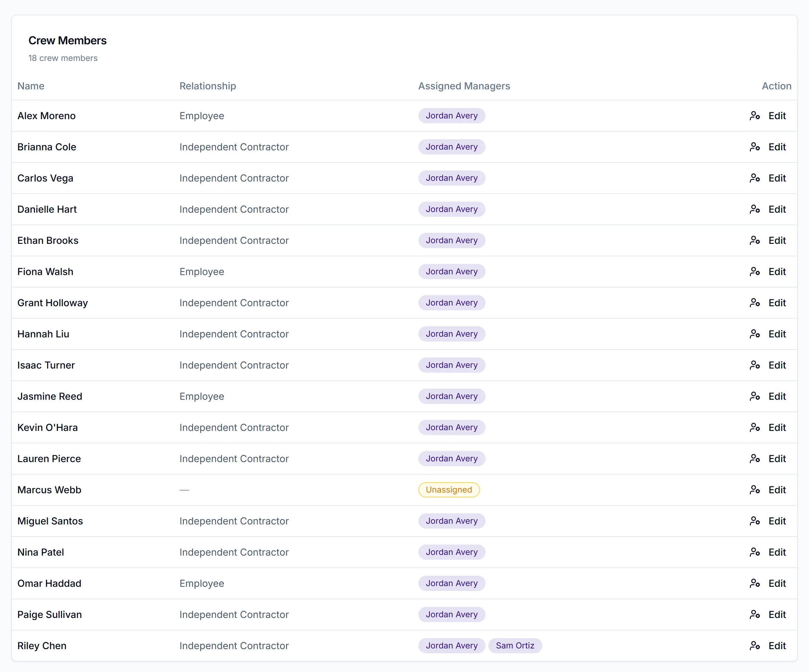Edit Omar Haddad's manager assignment

[768, 583]
